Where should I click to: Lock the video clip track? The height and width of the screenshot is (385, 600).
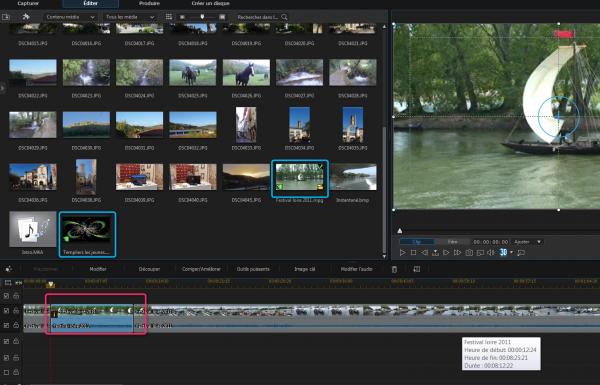(16, 311)
